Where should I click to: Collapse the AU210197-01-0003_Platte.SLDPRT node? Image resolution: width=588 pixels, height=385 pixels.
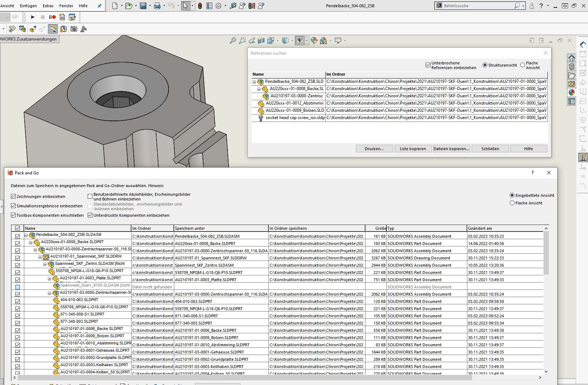click(50, 279)
